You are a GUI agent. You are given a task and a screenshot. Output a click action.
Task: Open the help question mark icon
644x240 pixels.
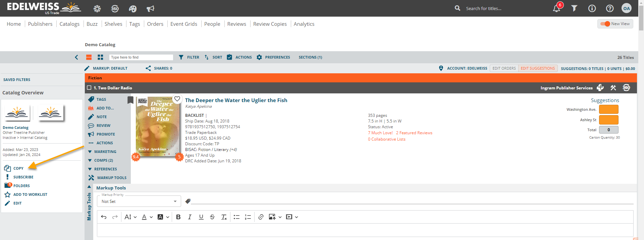(610, 8)
